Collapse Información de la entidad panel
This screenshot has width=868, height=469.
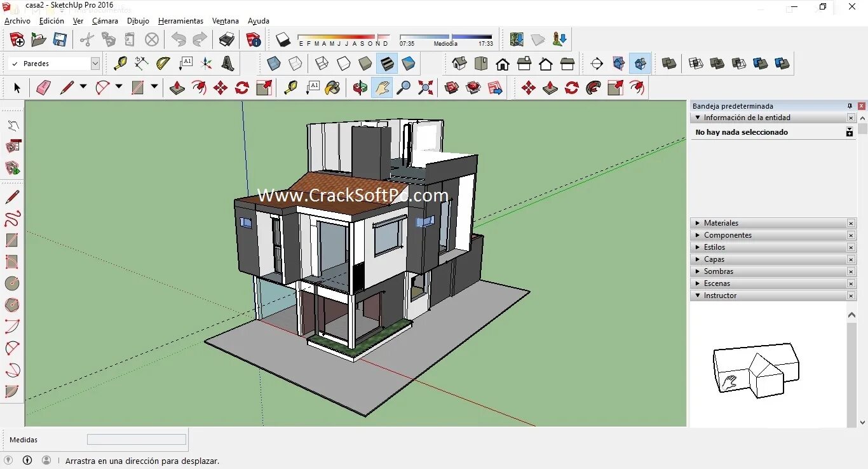coord(773,118)
